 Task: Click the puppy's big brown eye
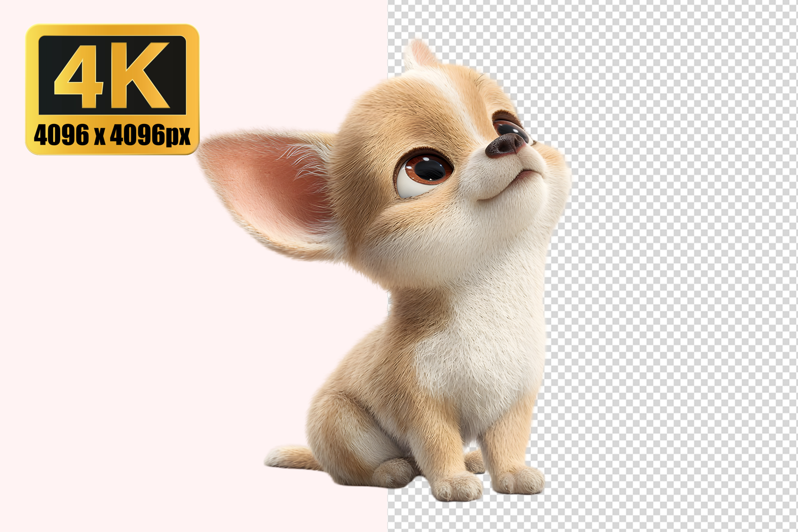(x=425, y=170)
